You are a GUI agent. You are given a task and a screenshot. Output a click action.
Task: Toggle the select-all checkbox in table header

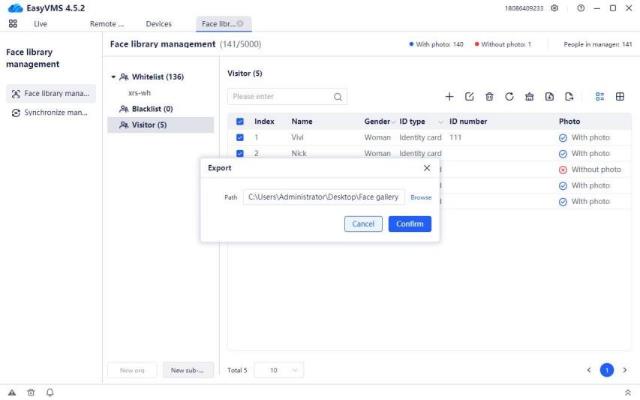[240, 121]
